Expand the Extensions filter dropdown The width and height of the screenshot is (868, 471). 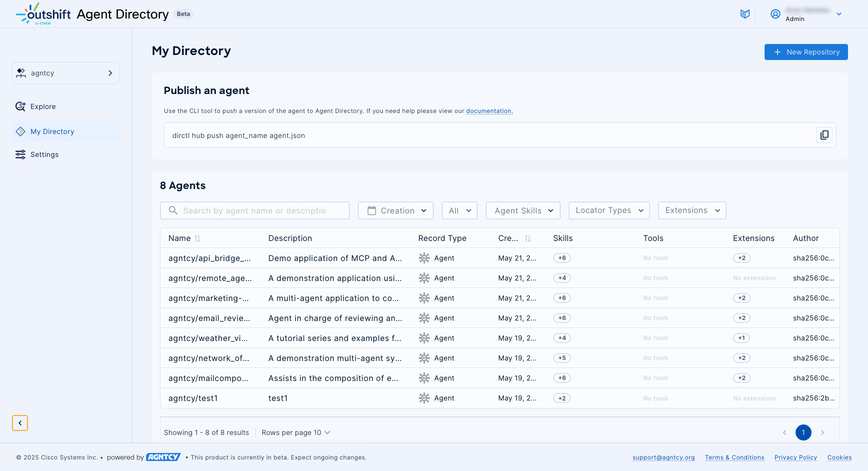692,210
